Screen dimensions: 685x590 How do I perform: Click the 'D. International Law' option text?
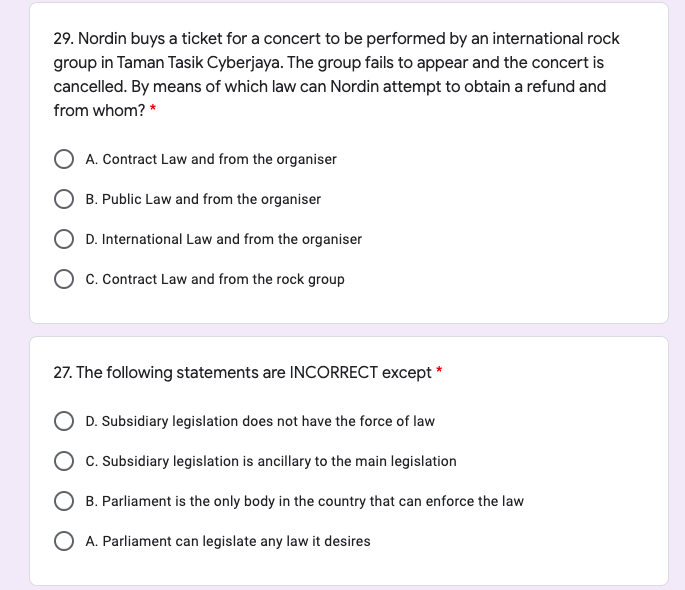coord(224,239)
